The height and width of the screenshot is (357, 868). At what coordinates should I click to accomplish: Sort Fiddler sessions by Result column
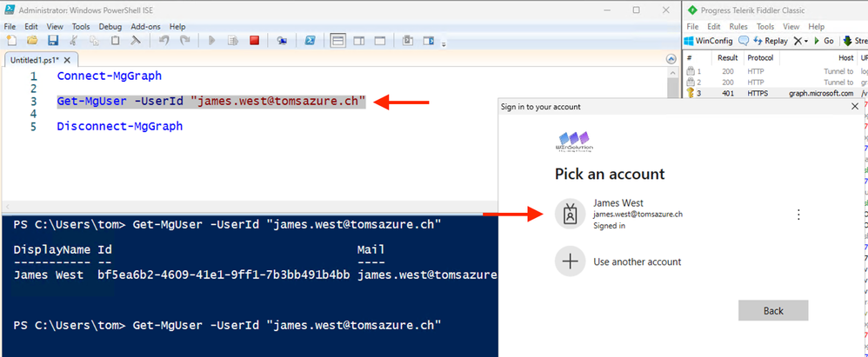[727, 57]
